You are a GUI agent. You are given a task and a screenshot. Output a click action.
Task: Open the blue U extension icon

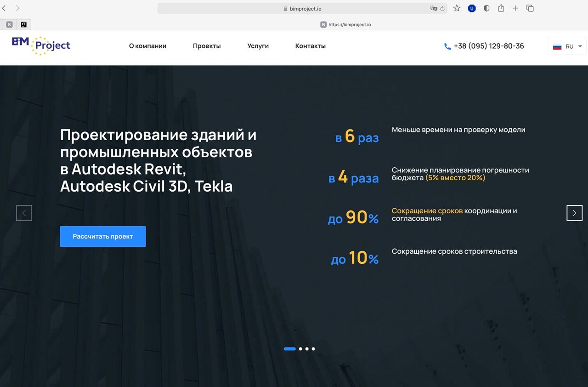click(x=472, y=8)
